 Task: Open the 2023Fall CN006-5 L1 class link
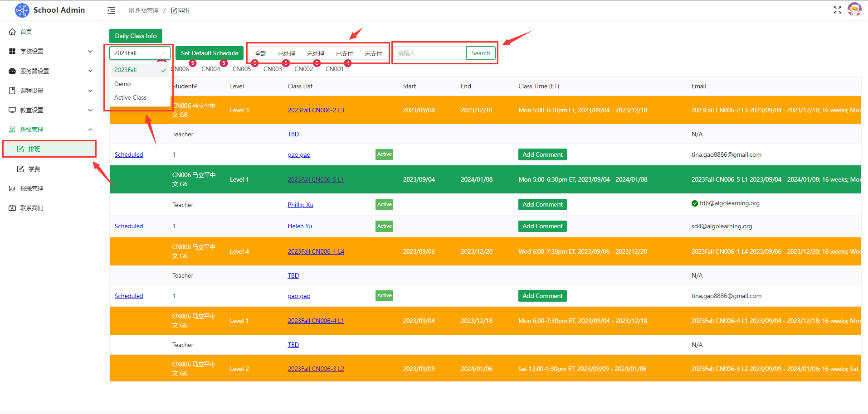pos(316,179)
